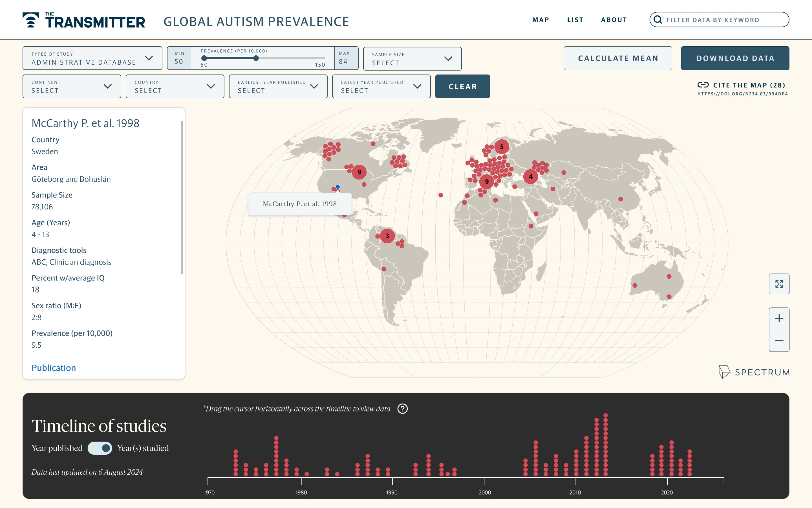The width and height of the screenshot is (812, 508).
Task: Click the 2010 timeline tick label
Action: point(575,492)
